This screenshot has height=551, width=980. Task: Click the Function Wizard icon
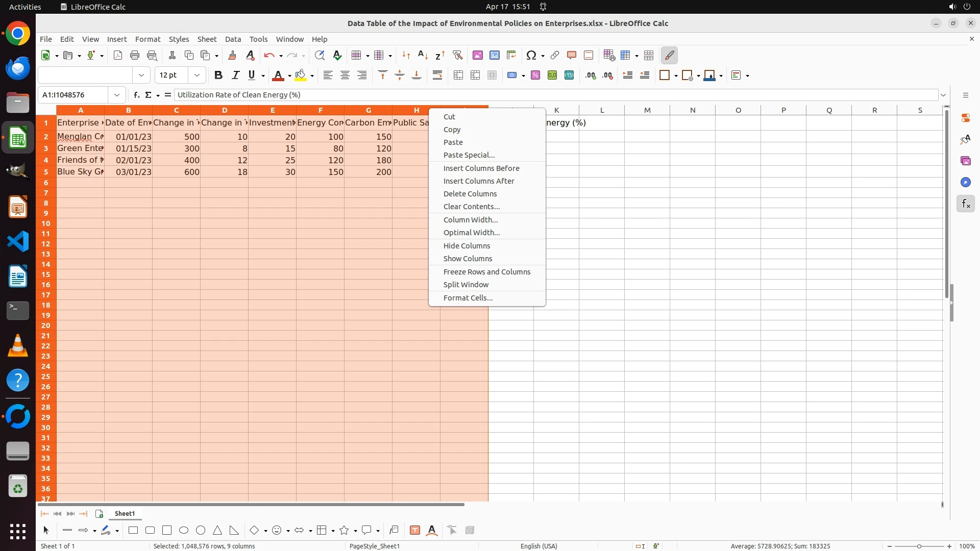coord(136,95)
